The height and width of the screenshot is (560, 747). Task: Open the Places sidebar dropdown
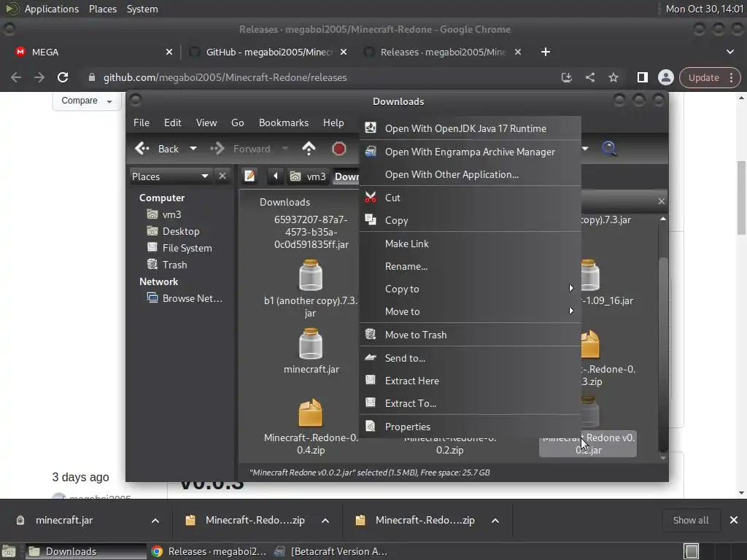click(x=171, y=176)
